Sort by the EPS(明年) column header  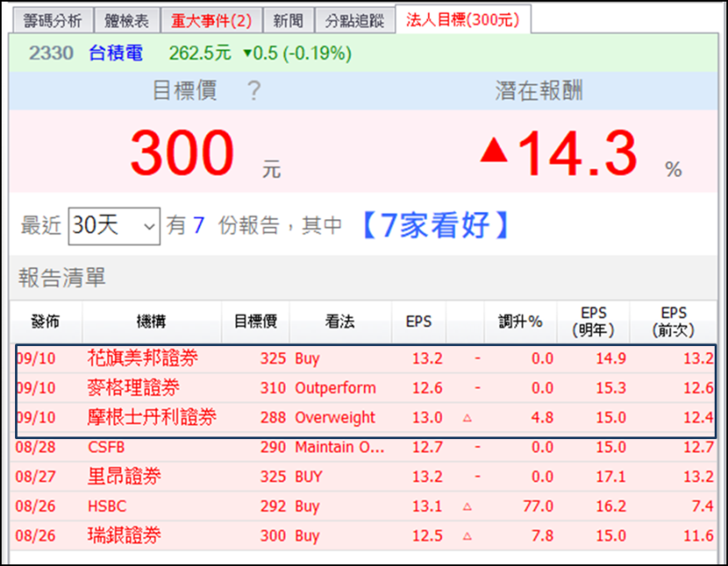coord(593,321)
